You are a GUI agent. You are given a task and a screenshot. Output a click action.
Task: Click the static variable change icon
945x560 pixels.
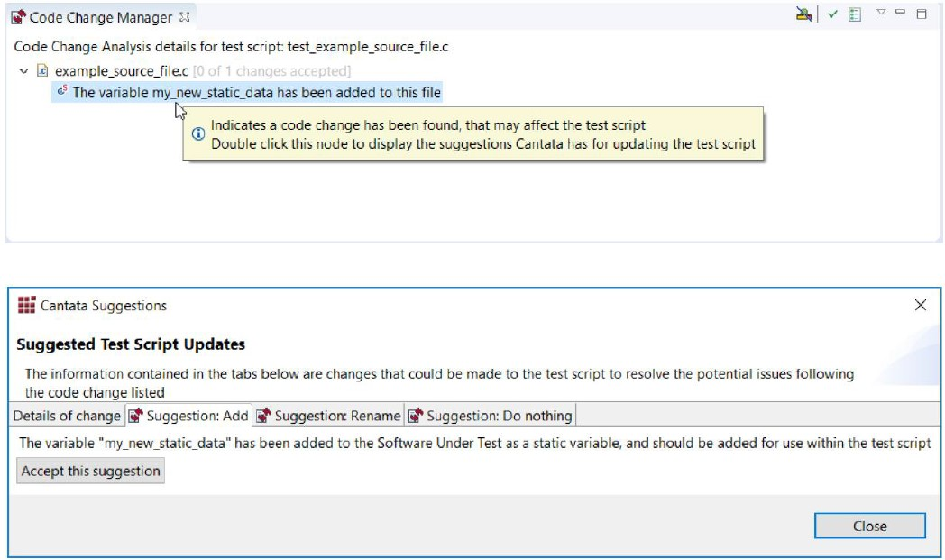point(62,91)
